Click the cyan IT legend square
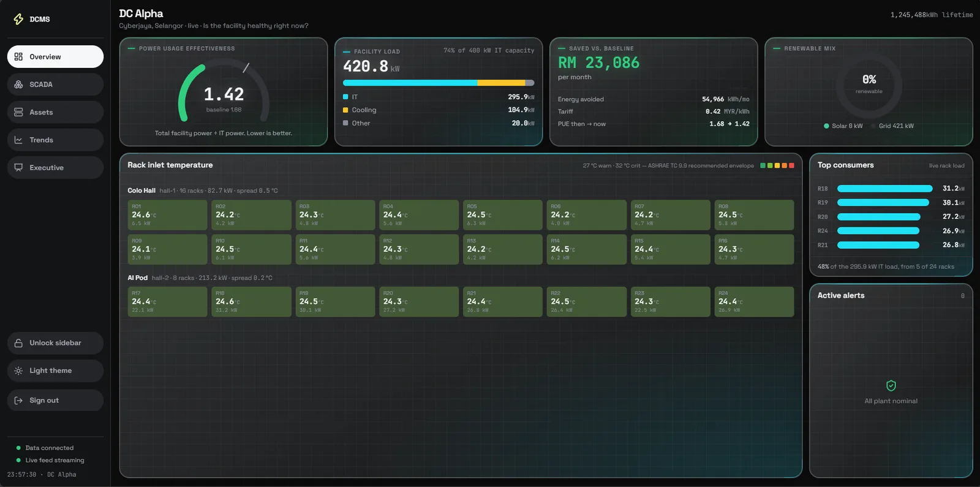The width and height of the screenshot is (980, 487). point(345,97)
